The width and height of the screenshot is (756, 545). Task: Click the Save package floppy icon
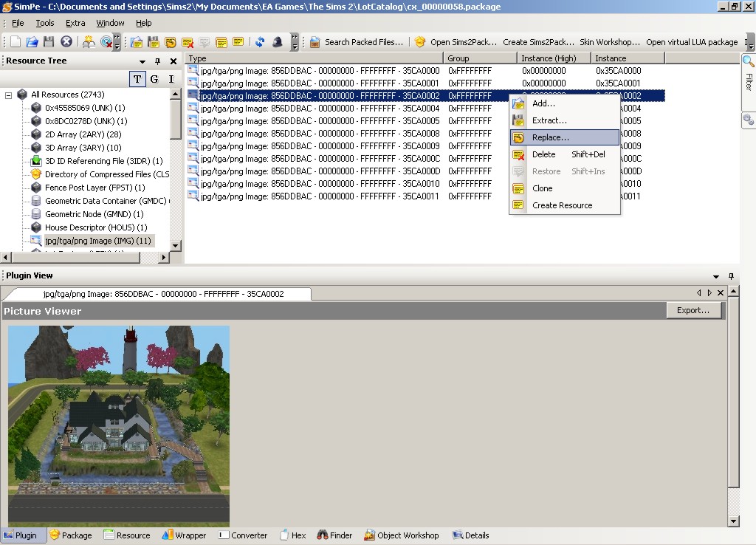[x=49, y=42]
